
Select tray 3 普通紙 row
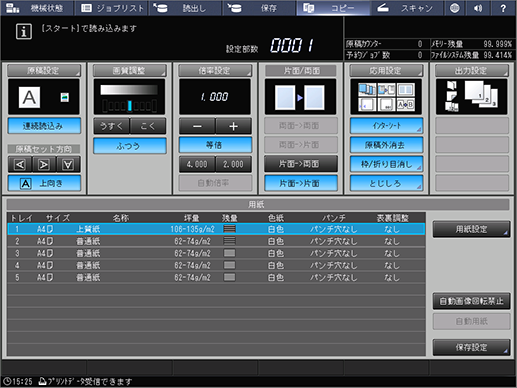[x=216, y=253]
